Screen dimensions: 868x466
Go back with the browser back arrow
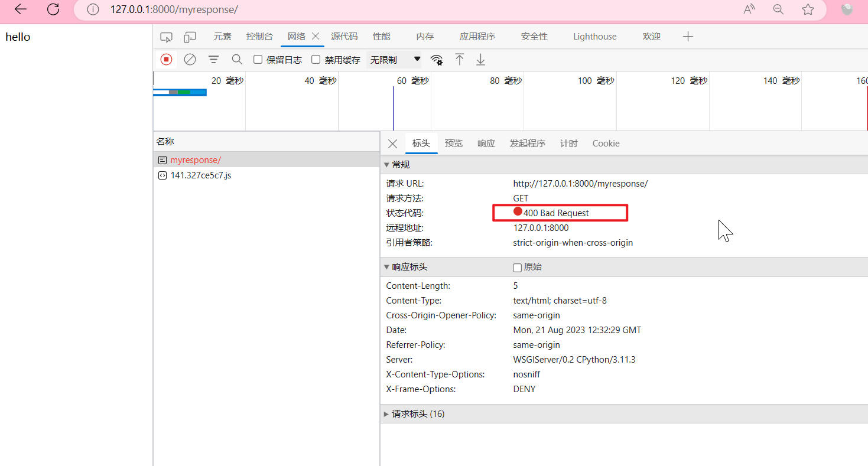(x=21, y=9)
